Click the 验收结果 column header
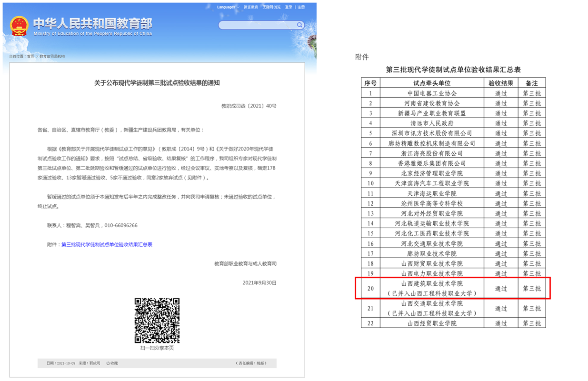The width and height of the screenshot is (588, 381). click(501, 83)
